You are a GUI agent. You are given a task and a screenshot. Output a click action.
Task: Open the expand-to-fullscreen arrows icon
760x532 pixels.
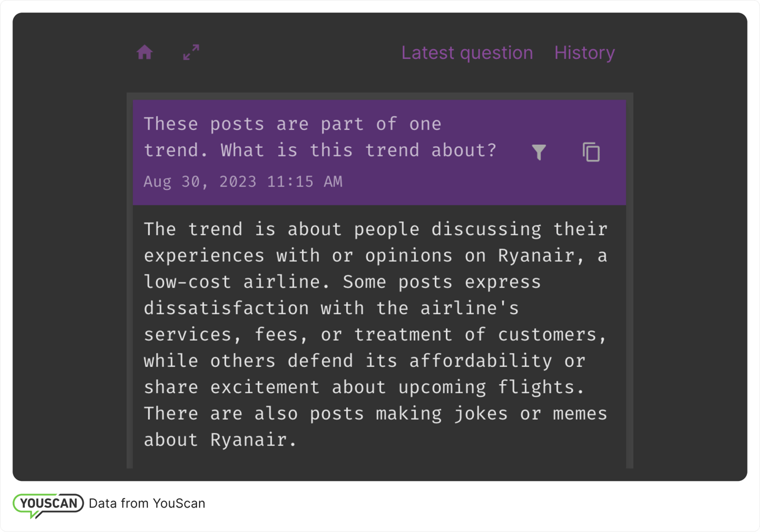pos(190,52)
